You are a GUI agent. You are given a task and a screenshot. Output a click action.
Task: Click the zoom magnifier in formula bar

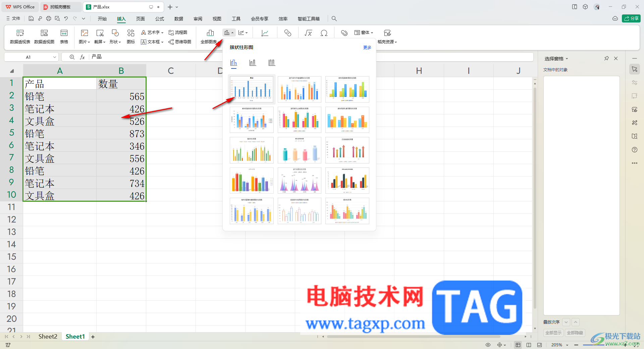pyautogui.click(x=72, y=57)
